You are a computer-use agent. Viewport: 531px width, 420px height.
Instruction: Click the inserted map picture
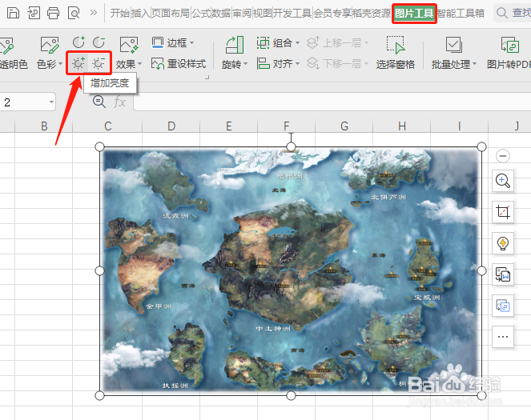291,271
